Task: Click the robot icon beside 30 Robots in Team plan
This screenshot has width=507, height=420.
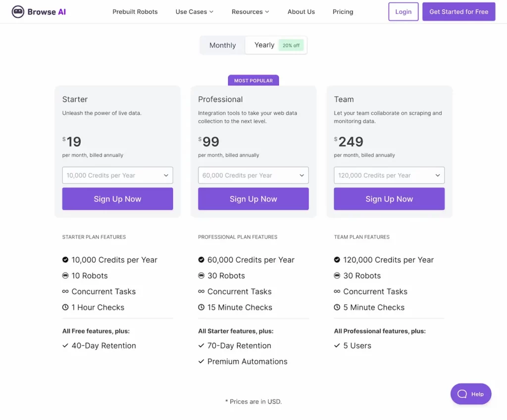Action: (x=337, y=276)
